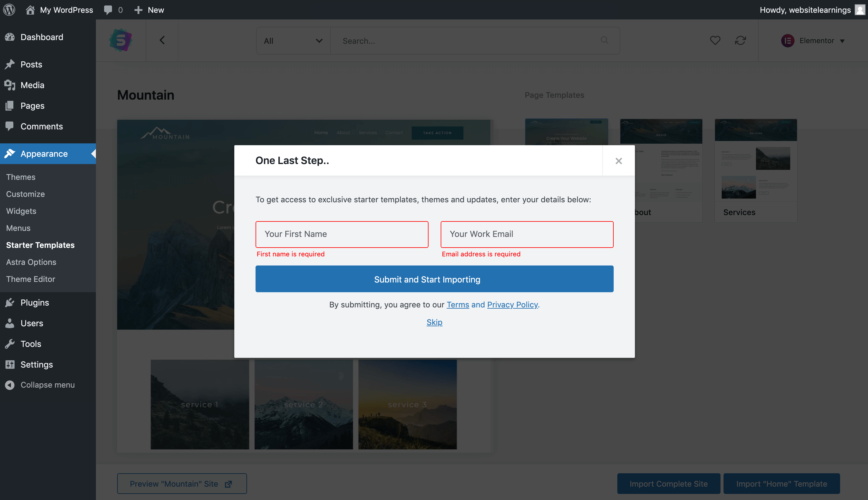This screenshot has height=500, width=868.
Task: Click the Skip link
Action: click(x=434, y=322)
